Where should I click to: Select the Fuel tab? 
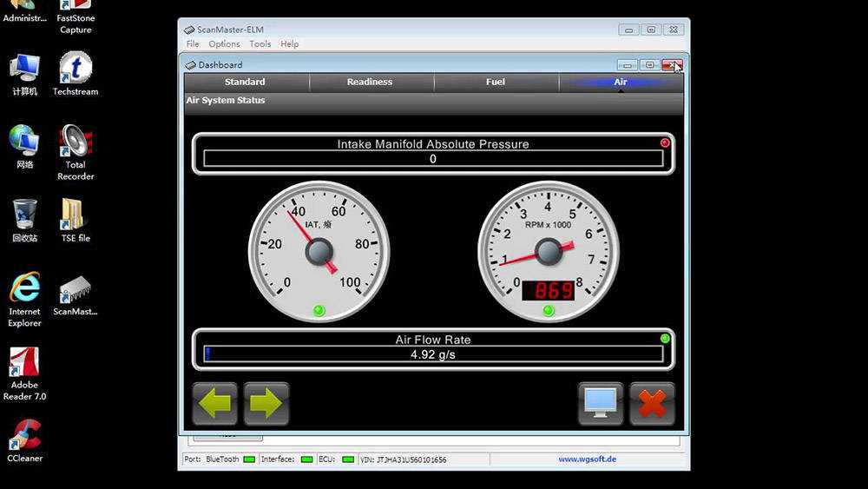496,82
